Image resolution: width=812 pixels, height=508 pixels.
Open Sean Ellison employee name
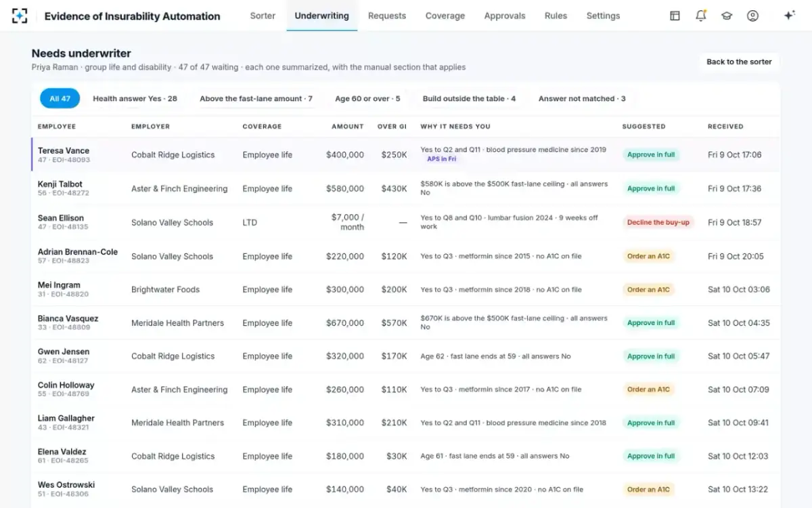click(61, 218)
